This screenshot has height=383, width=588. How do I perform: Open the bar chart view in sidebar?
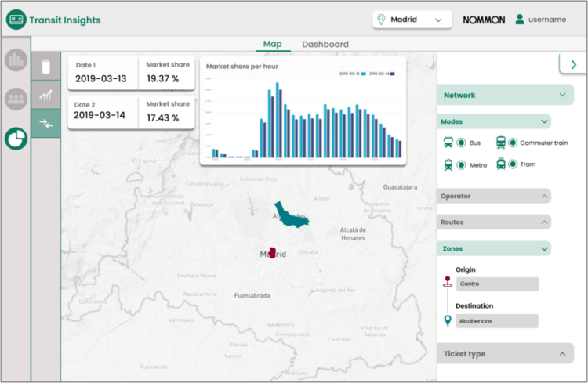16,60
